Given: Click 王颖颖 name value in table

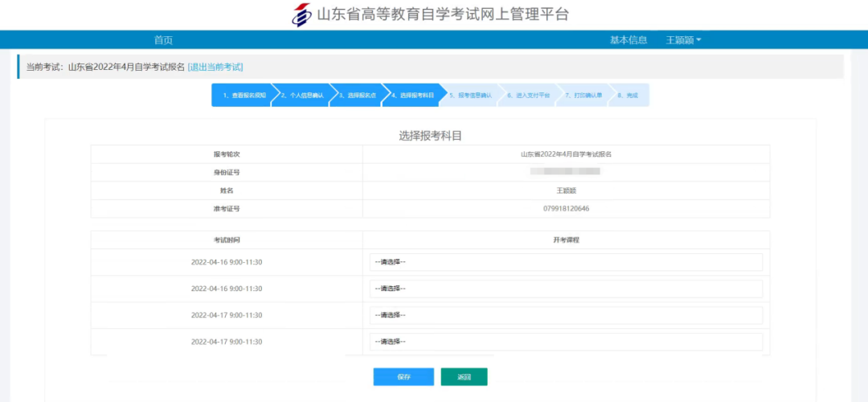Looking at the screenshot, I should click(x=566, y=191).
